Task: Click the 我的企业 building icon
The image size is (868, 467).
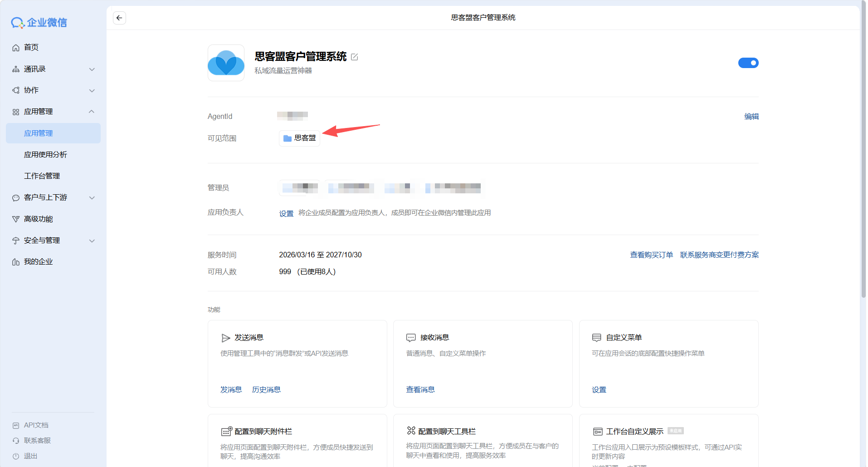Action: [16, 262]
